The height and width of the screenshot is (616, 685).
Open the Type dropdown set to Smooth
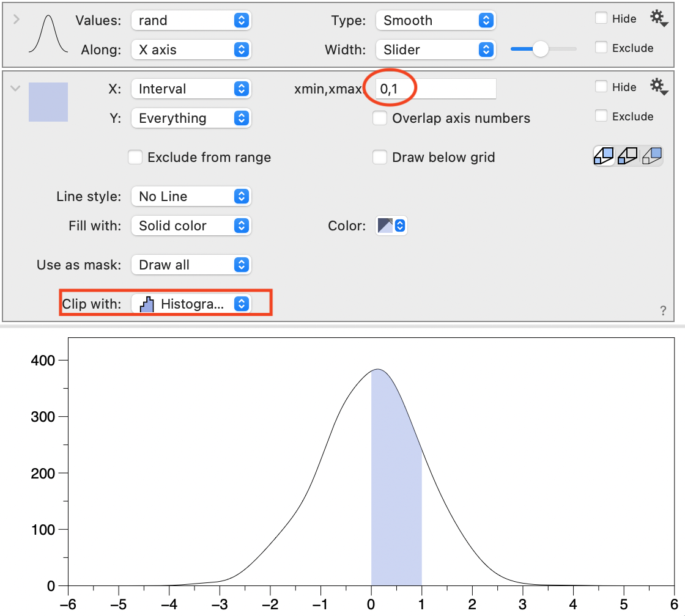pyautogui.click(x=435, y=20)
